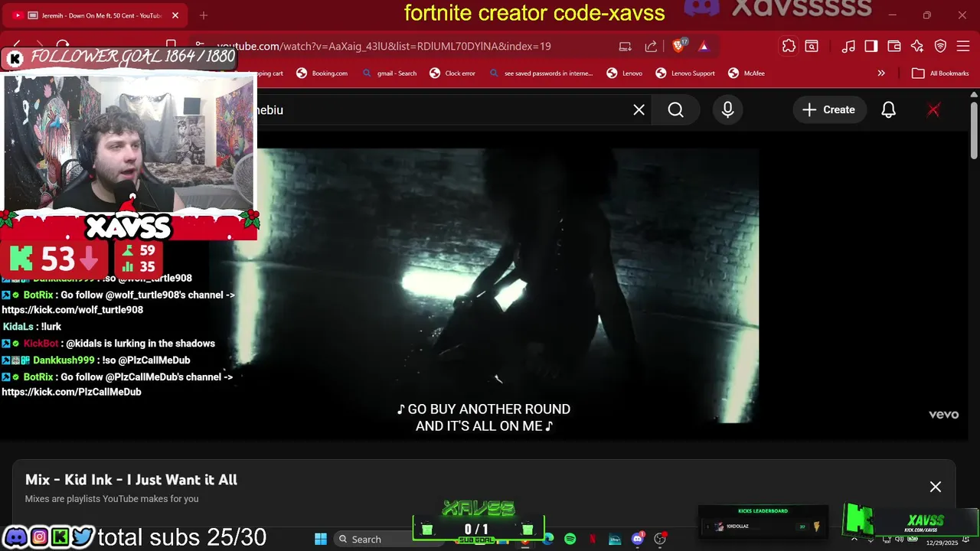Open the Clock error bookmark
Screen dimensions: 980x551
(452, 73)
